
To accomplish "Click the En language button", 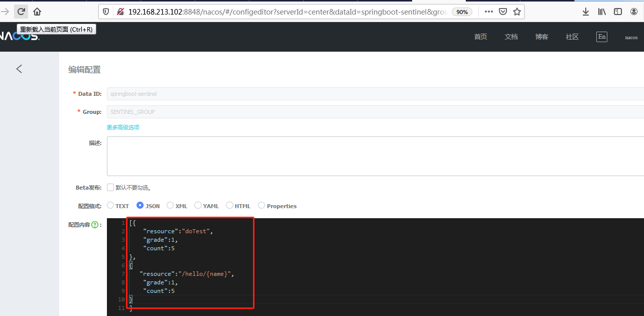I will coord(601,36).
